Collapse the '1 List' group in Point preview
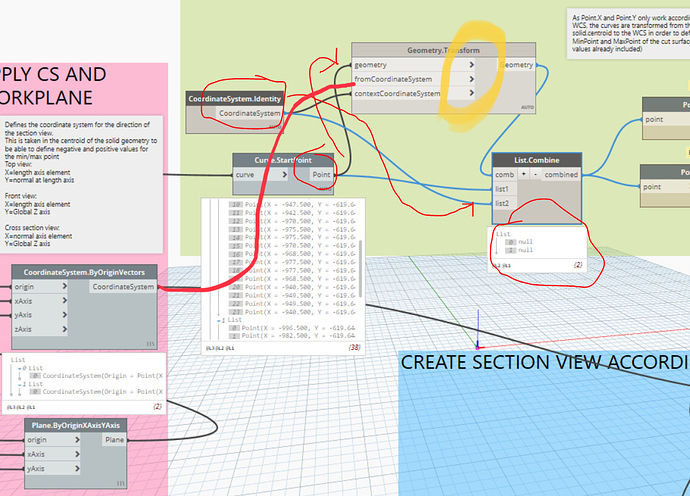This screenshot has height=496, width=690. 219,320
